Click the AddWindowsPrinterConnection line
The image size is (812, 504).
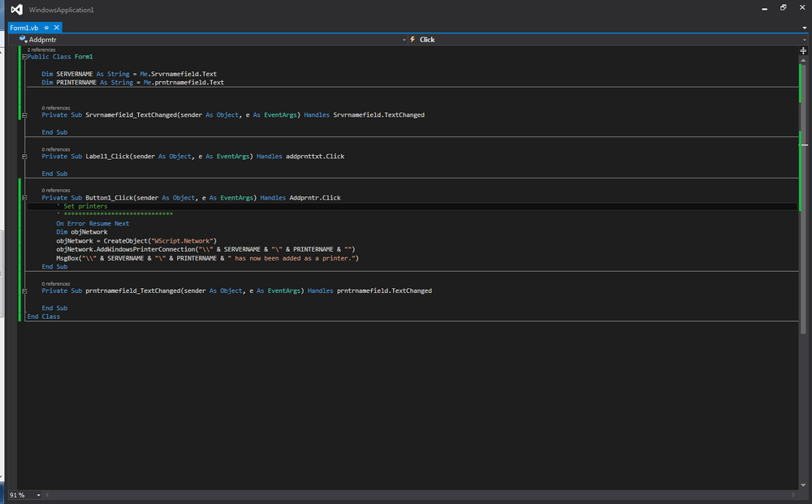pos(205,249)
